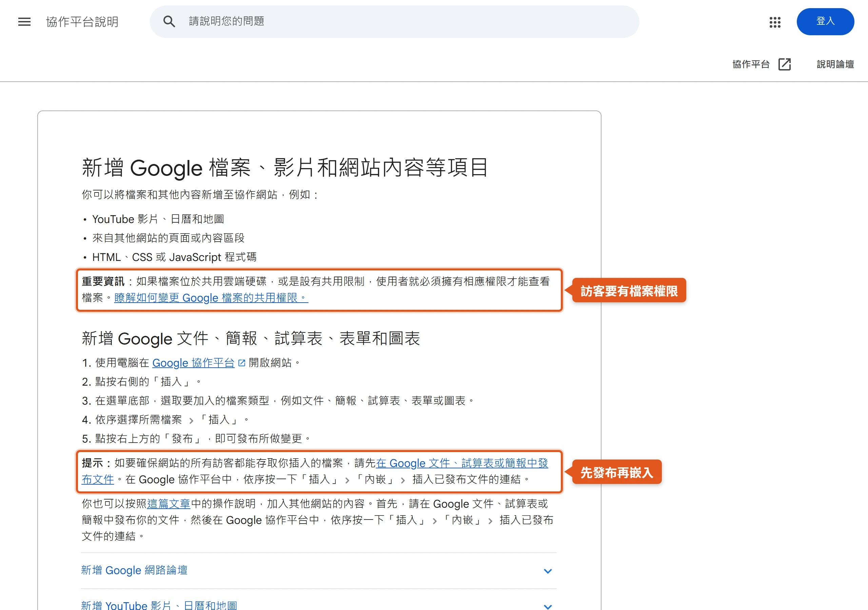Click step 4 依序選擇所需檔案
868x610 pixels.
tap(165, 420)
